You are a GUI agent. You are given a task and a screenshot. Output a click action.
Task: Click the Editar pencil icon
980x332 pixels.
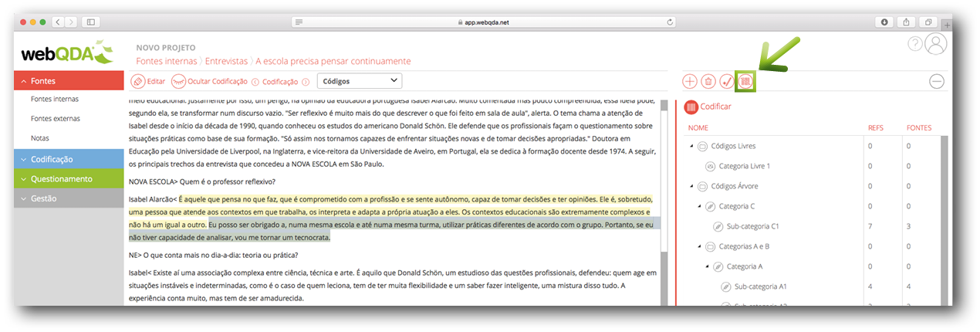(x=137, y=81)
